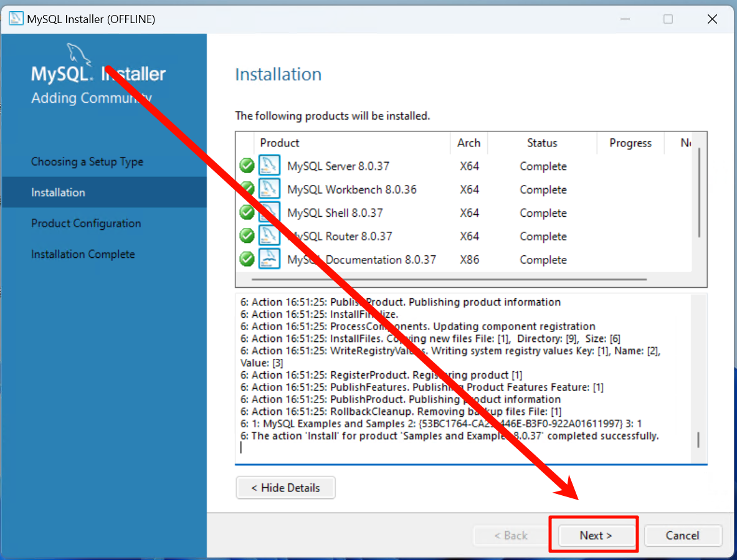Screen dimensions: 737x560
Task: Click green check mark beside MySQL Documentation
Action: [x=247, y=259]
